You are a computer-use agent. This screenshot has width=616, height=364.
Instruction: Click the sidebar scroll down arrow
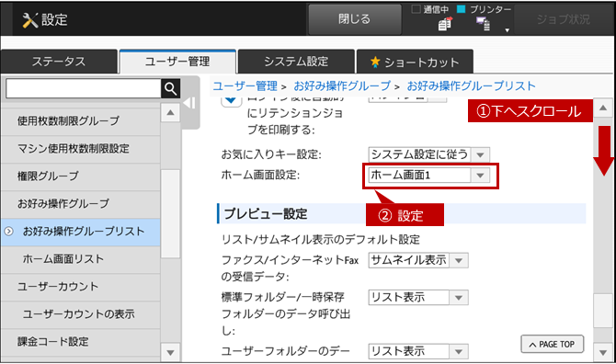tap(170, 352)
